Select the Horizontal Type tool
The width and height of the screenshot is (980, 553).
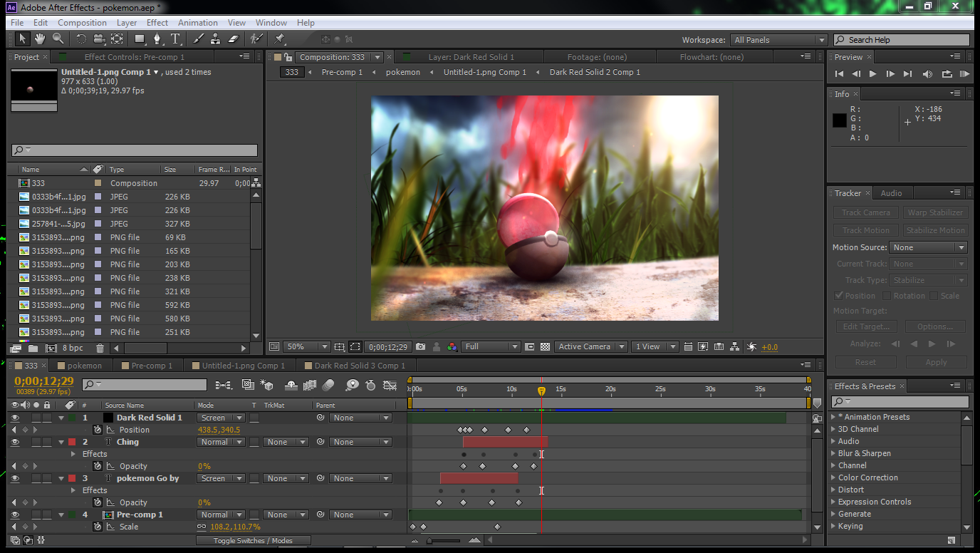[x=175, y=38]
